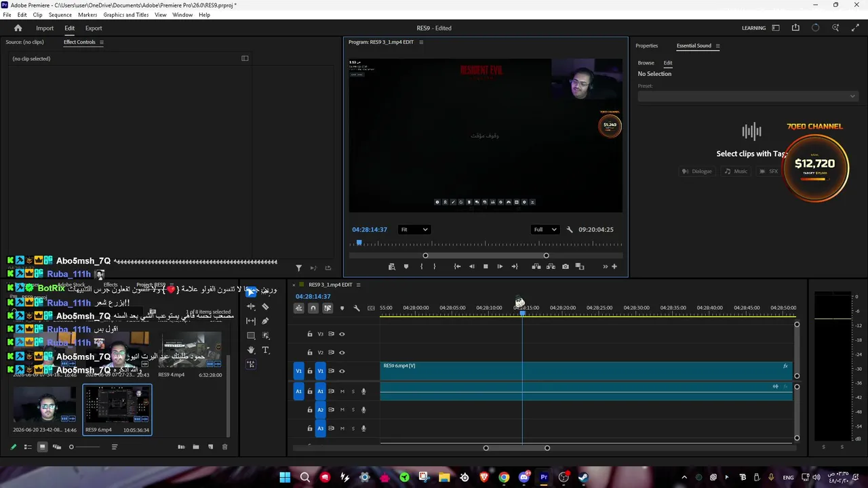868x488 pixels.
Task: Switch to the Browse tab in Essential Sound
Action: (x=646, y=63)
